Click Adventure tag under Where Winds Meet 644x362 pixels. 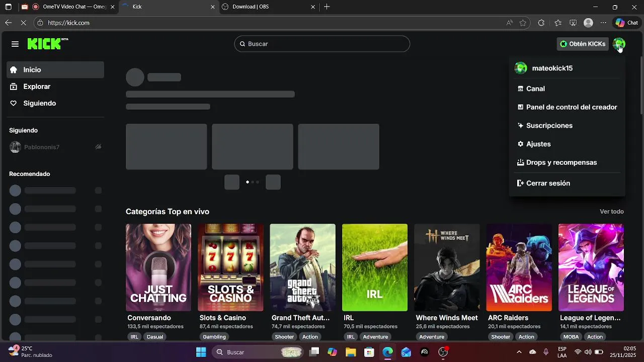432,337
